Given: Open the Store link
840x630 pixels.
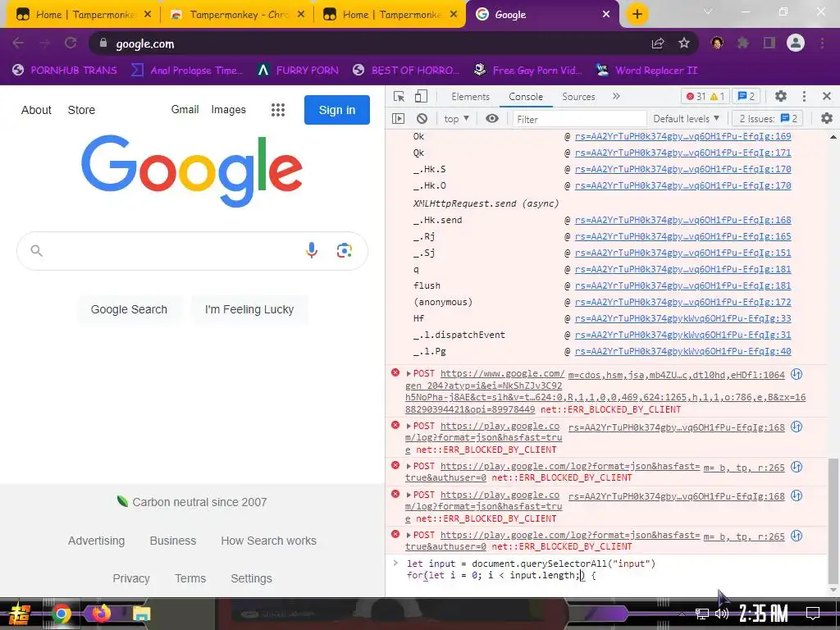Looking at the screenshot, I should coord(81,110).
